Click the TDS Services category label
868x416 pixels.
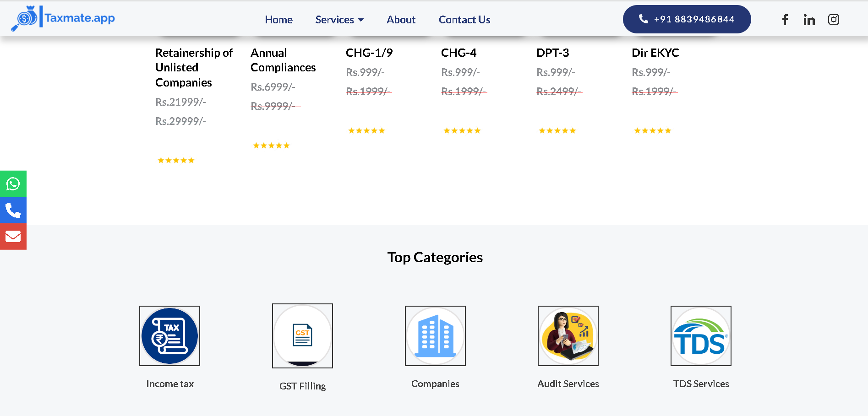click(x=701, y=384)
